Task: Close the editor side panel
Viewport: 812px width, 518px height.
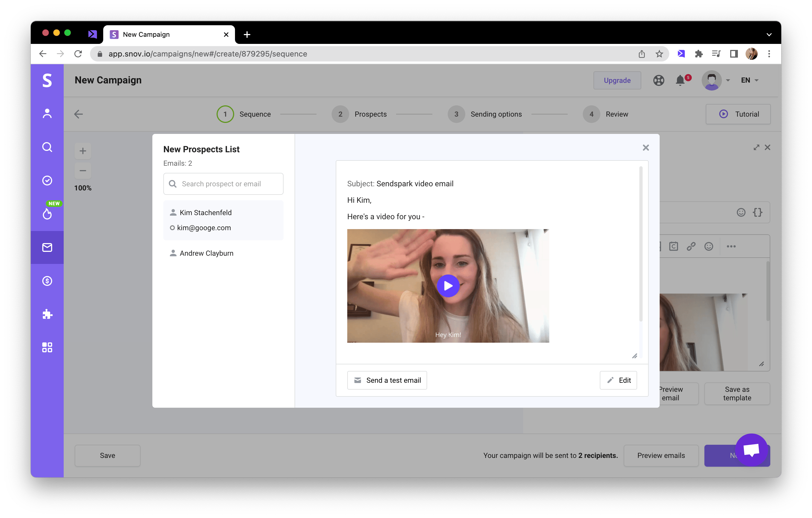Action: [x=768, y=147]
